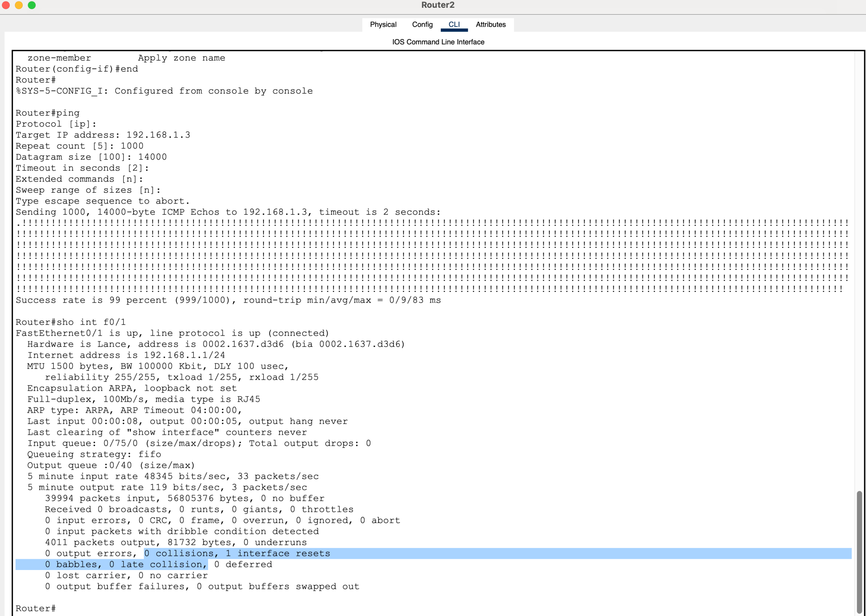Viewport: 866px width, 616px height.
Task: Click 'Repeat count [5]: 1000' line
Action: 80,146
